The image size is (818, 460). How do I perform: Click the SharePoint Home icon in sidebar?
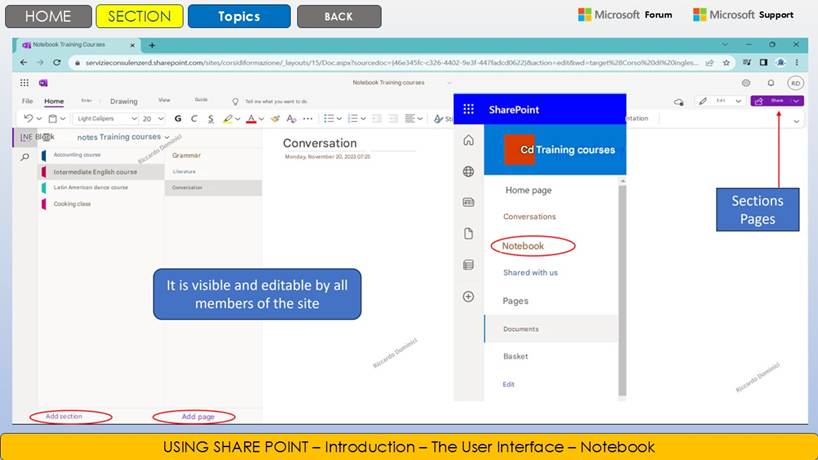468,140
